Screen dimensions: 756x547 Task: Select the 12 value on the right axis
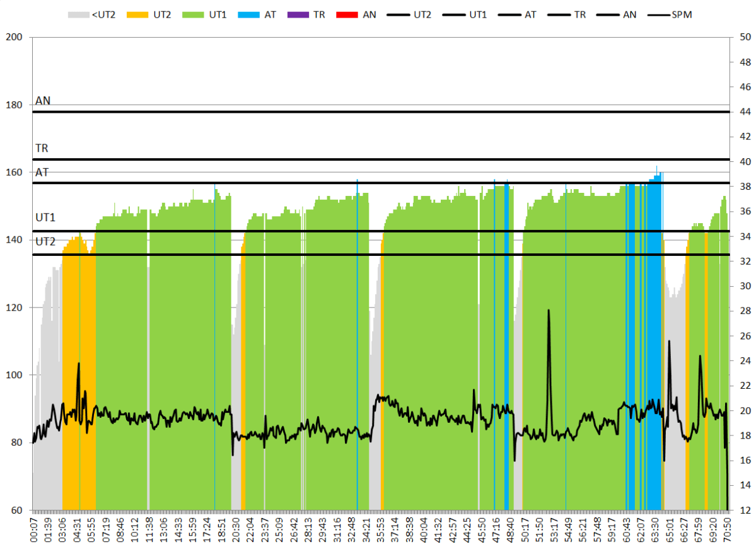coord(743,509)
